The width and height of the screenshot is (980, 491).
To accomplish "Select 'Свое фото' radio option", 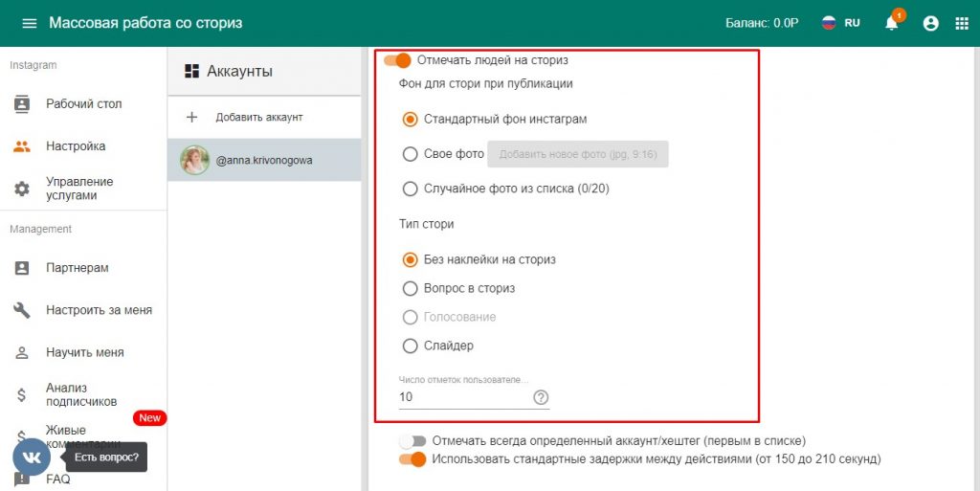I will tap(411, 154).
